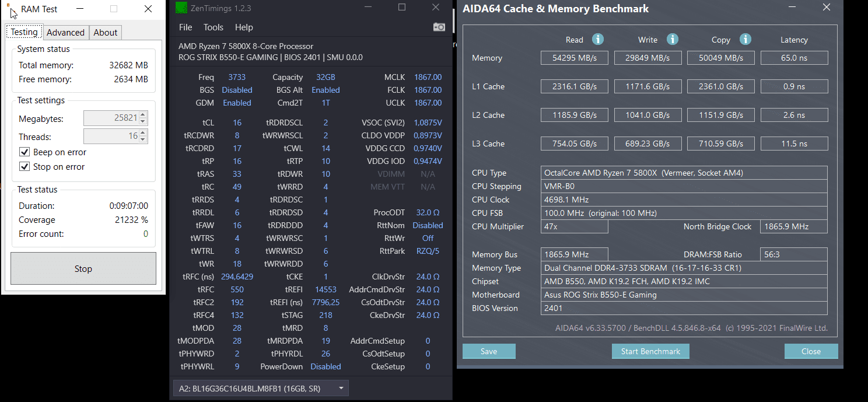This screenshot has width=868, height=402.
Task: Click the tRFC (ns) value 294,6429
Action: pos(237,277)
